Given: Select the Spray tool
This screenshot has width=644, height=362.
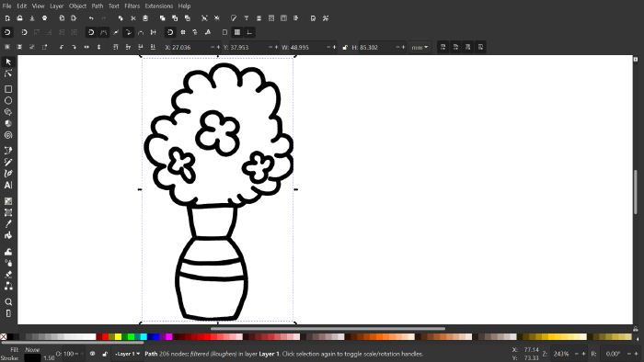Looking at the screenshot, I should point(8,263).
